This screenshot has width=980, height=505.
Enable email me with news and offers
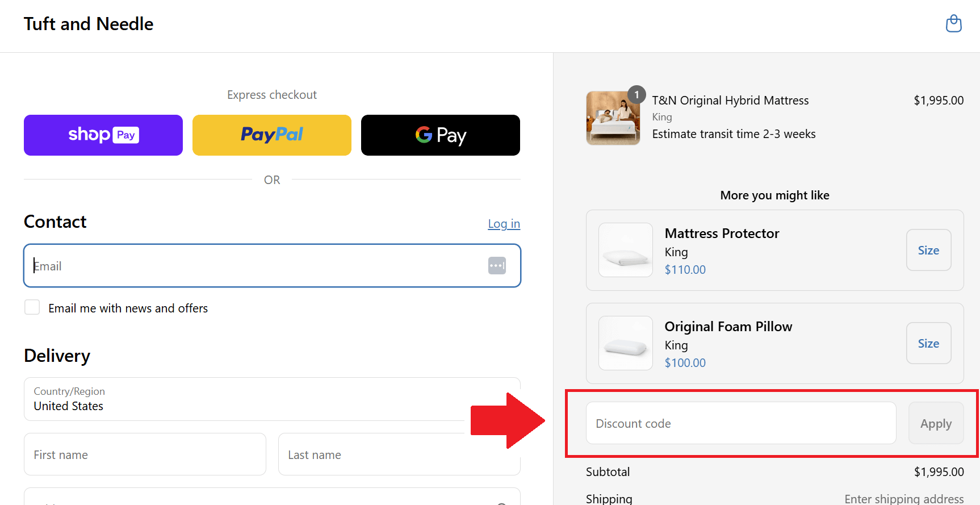pyautogui.click(x=32, y=307)
